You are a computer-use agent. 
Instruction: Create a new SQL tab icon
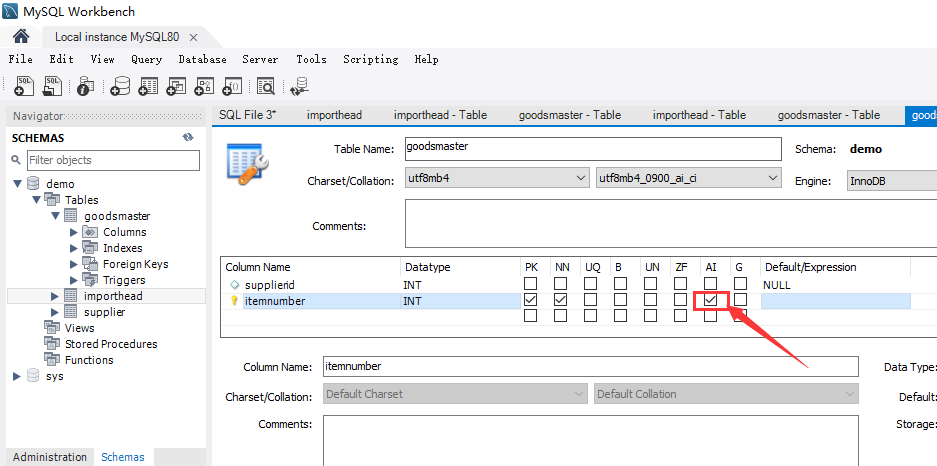[25, 86]
